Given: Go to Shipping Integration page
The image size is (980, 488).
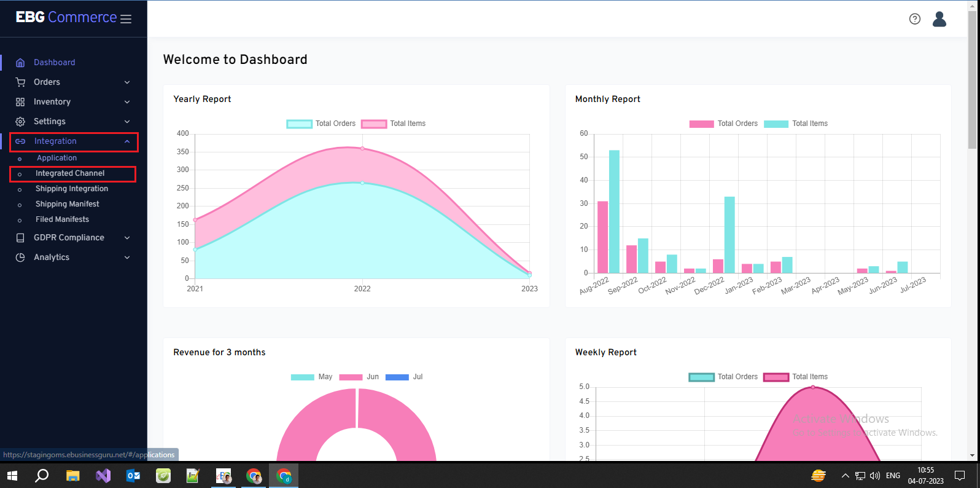Looking at the screenshot, I should pyautogui.click(x=71, y=189).
